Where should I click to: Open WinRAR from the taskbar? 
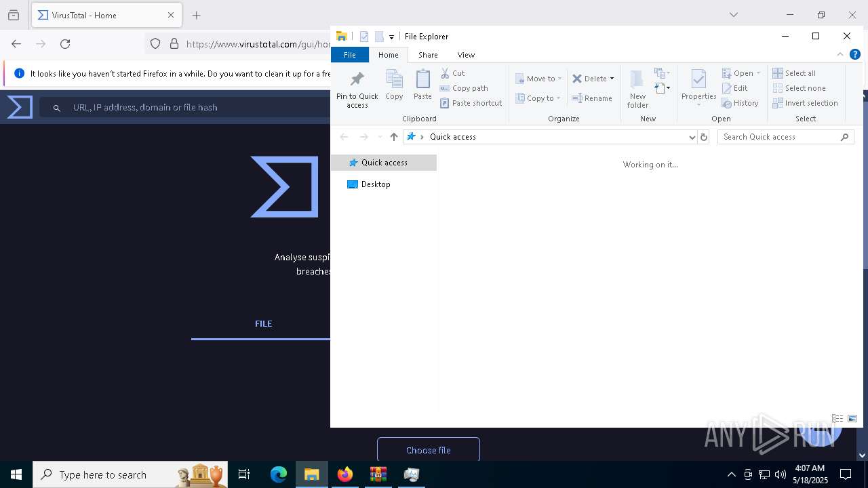pyautogui.click(x=378, y=474)
